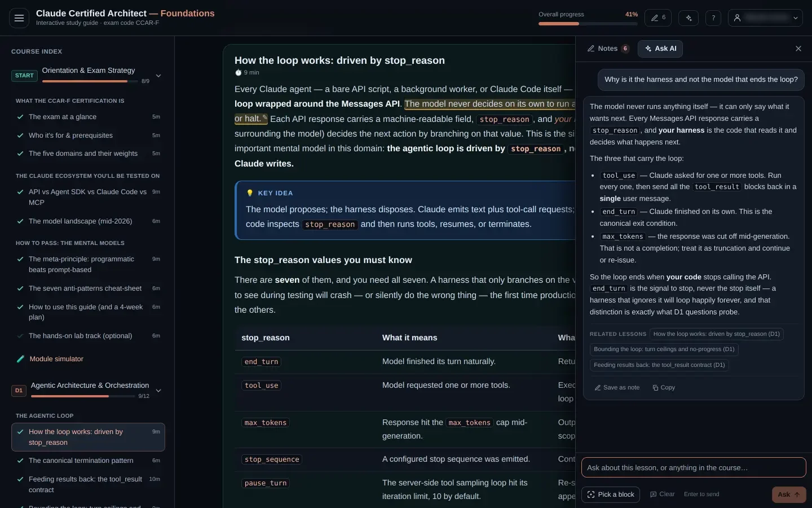812x508 pixels.
Task: Open lesson 'Who it's for & prerequisites'
Action: point(88,135)
